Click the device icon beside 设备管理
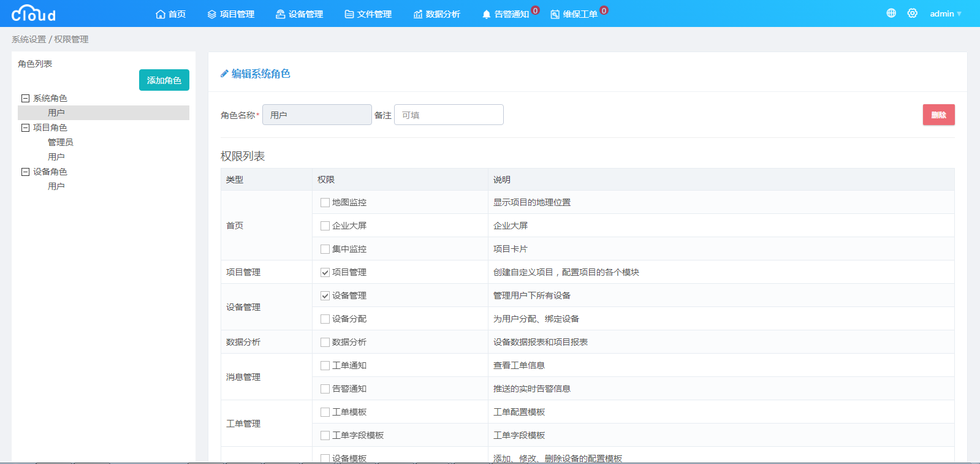The width and height of the screenshot is (980, 464). click(x=281, y=14)
